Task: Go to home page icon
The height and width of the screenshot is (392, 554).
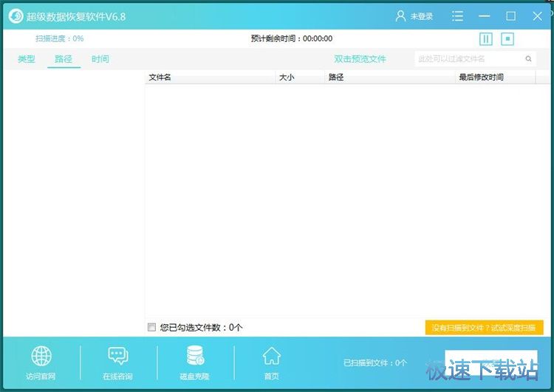Action: [x=272, y=357]
